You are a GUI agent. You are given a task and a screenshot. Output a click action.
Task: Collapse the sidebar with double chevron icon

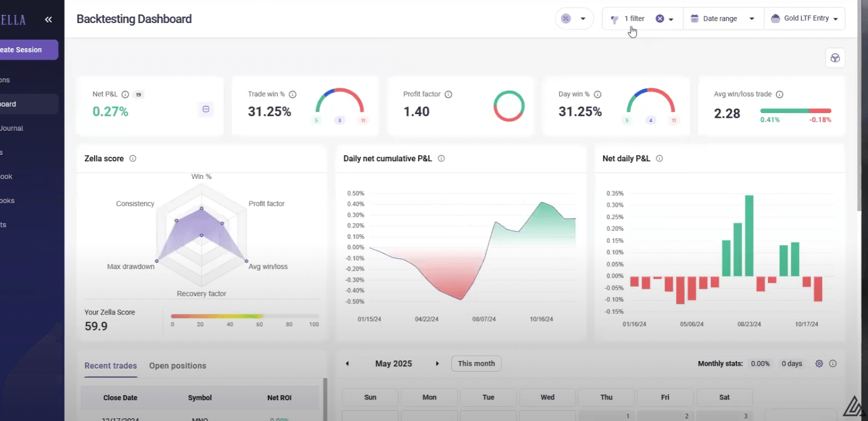[x=48, y=20]
